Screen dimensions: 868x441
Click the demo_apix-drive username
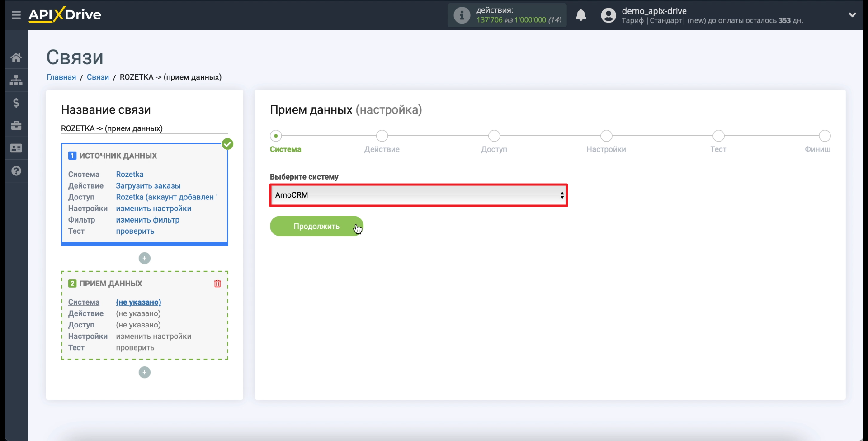click(x=654, y=11)
